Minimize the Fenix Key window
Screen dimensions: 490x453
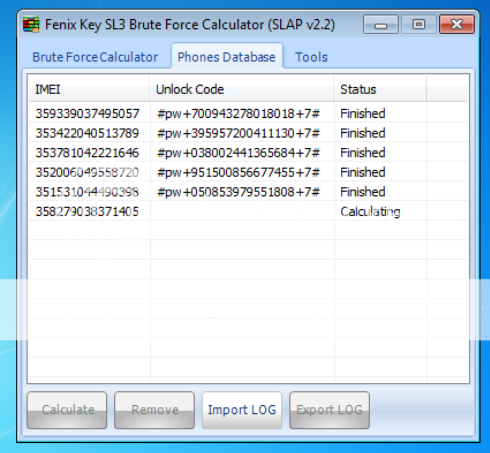coord(381,24)
